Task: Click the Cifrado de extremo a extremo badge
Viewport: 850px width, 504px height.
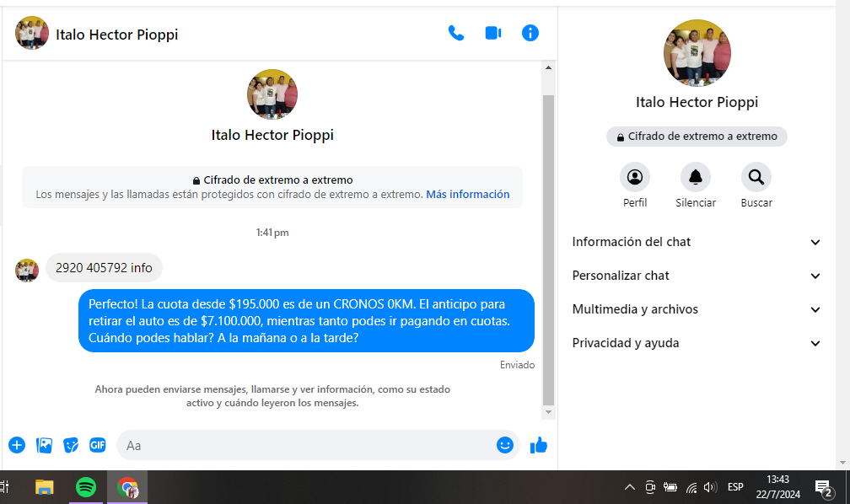Action: click(697, 137)
